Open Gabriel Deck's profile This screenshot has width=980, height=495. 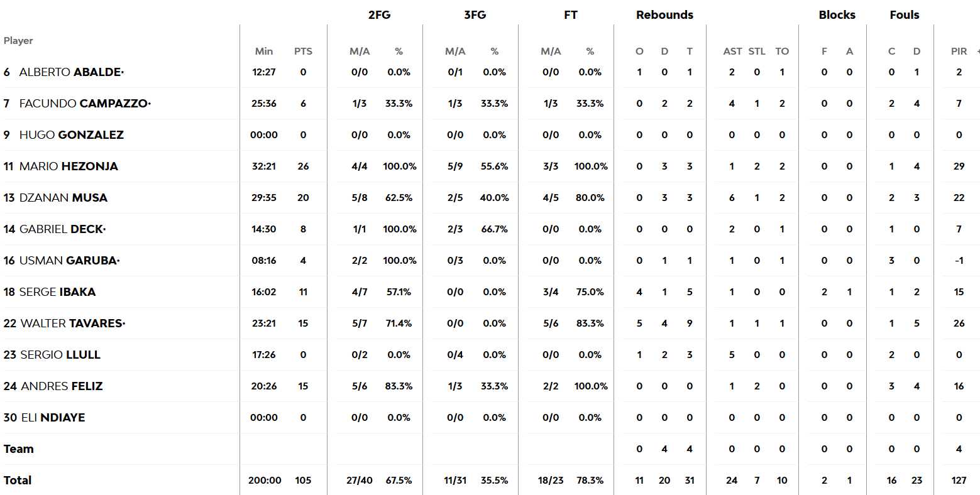click(62, 229)
